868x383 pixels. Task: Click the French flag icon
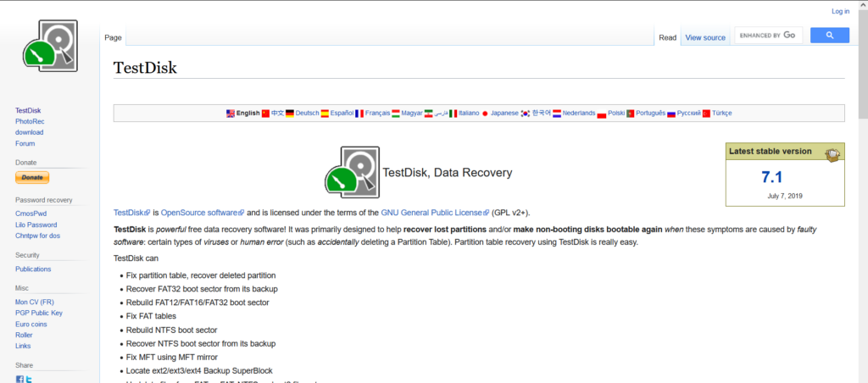pyautogui.click(x=359, y=114)
